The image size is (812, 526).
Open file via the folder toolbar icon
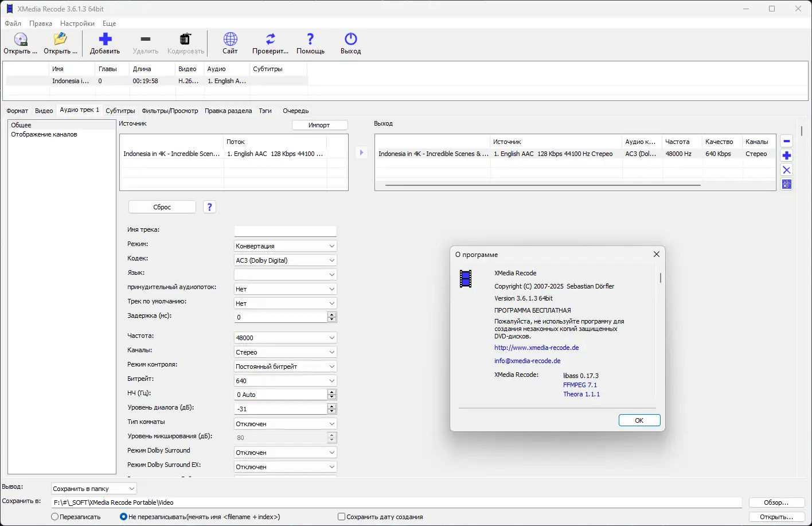tap(60, 39)
